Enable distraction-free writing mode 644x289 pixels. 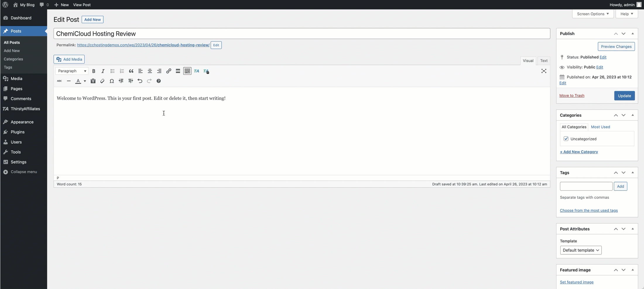click(544, 71)
